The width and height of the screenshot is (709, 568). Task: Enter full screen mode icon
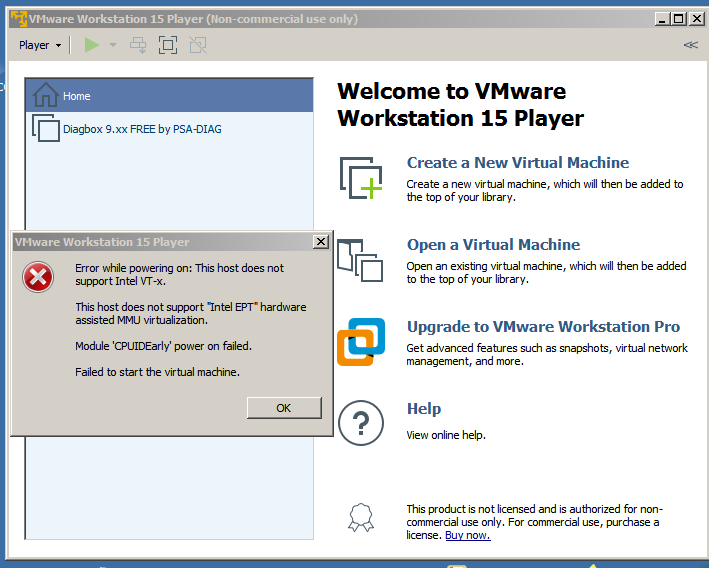(168, 45)
